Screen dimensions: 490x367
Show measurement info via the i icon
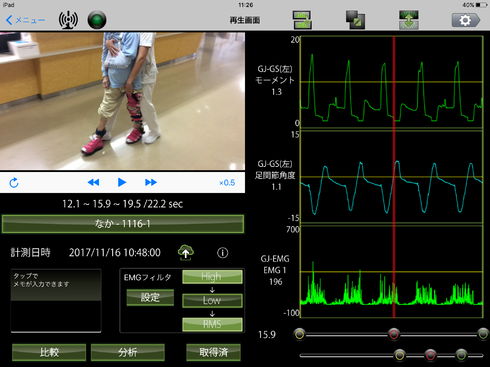click(x=223, y=253)
